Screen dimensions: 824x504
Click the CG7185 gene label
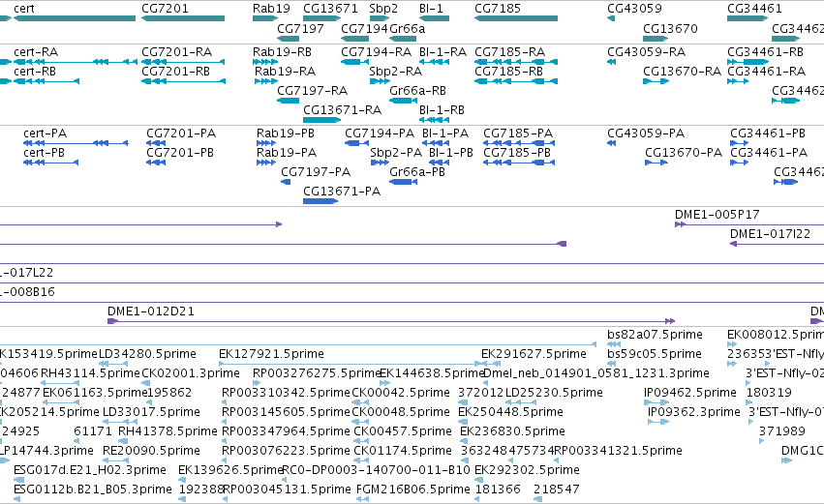[x=498, y=9]
